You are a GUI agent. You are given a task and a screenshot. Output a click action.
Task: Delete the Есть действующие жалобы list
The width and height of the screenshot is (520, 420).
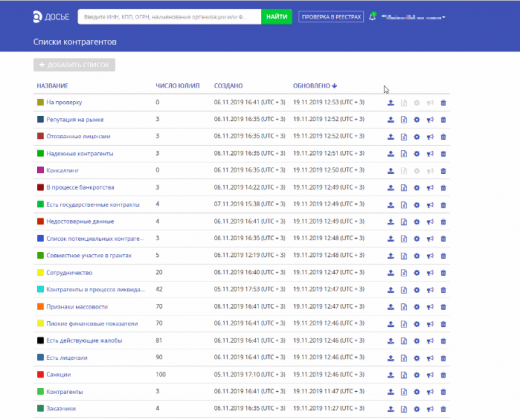(x=443, y=341)
